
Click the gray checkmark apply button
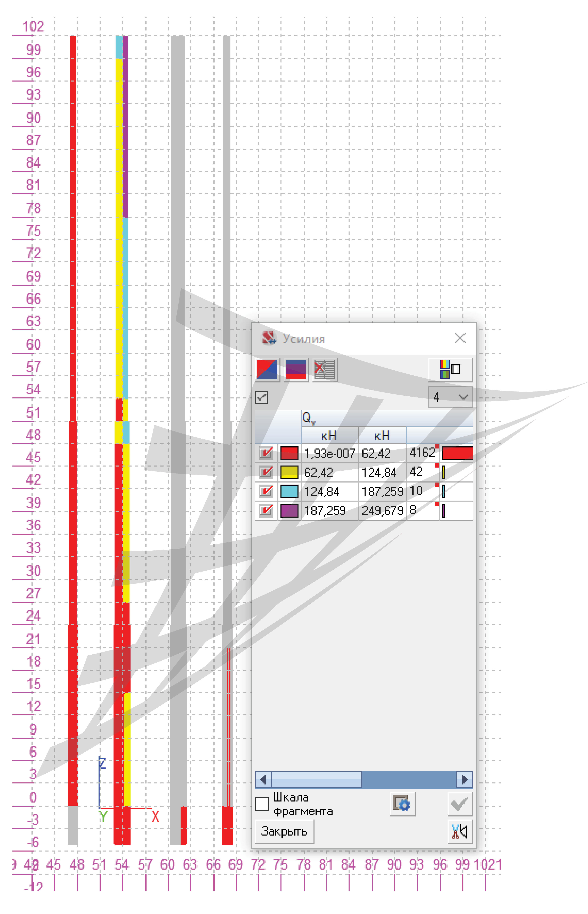click(x=460, y=804)
